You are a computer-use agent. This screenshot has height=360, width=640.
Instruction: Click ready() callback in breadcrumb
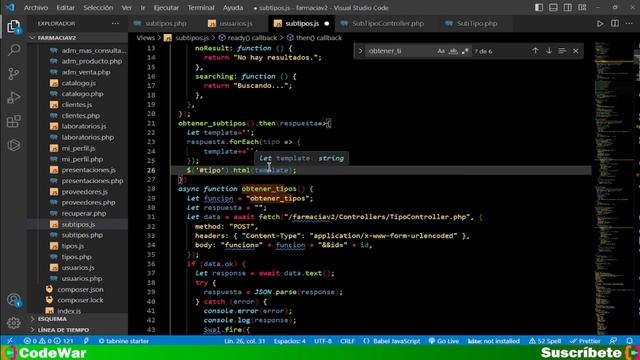coord(252,38)
